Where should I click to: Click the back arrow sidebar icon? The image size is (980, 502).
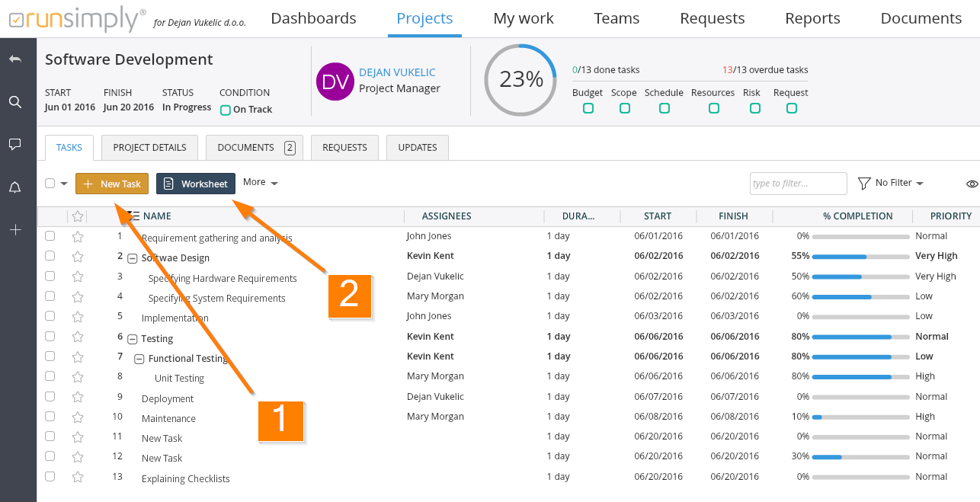click(15, 59)
